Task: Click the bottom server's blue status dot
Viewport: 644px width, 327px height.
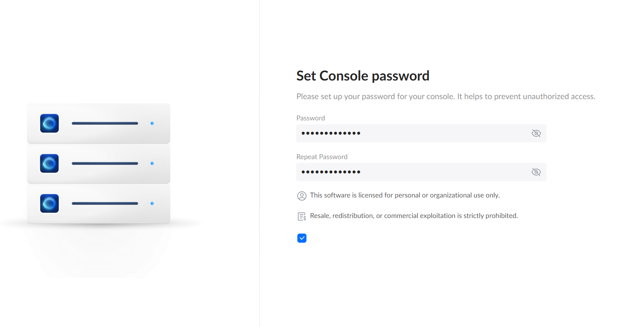Action: point(152,204)
